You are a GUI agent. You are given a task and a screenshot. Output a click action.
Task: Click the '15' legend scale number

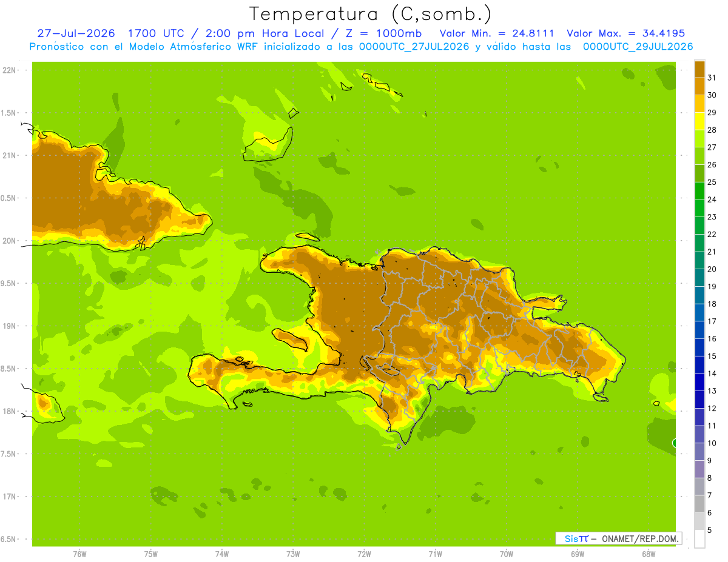(712, 356)
